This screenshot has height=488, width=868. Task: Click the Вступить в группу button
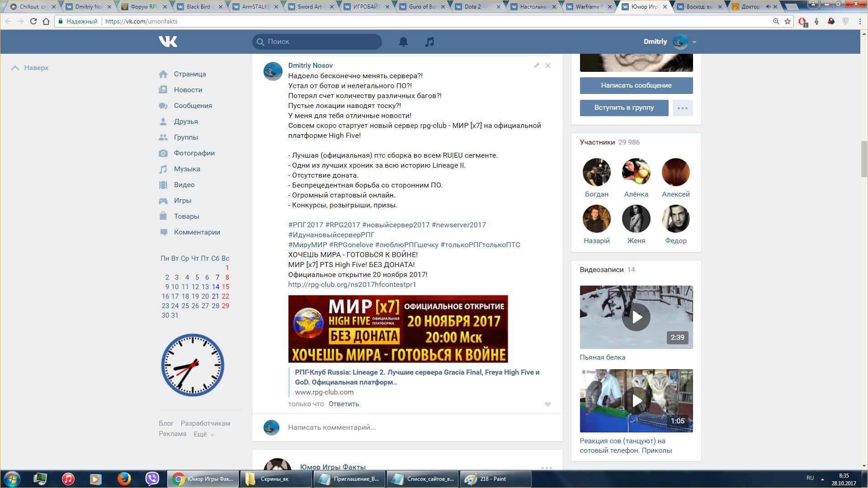pos(624,108)
